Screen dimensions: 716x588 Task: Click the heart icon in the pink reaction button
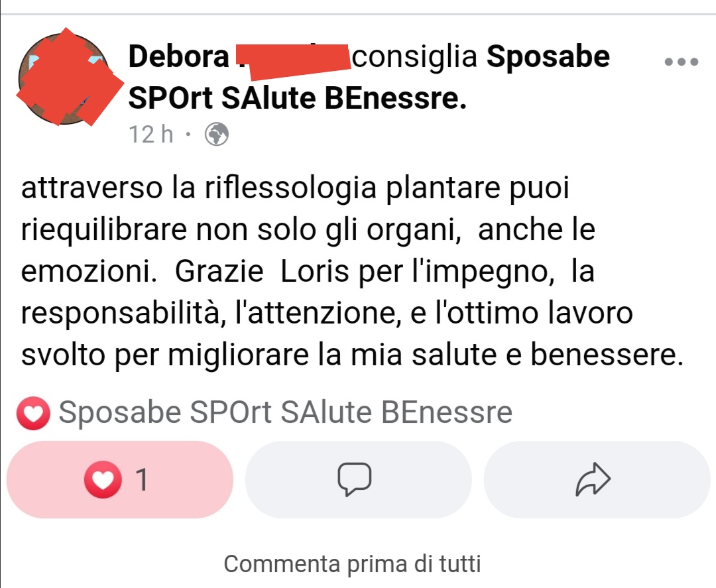103,479
